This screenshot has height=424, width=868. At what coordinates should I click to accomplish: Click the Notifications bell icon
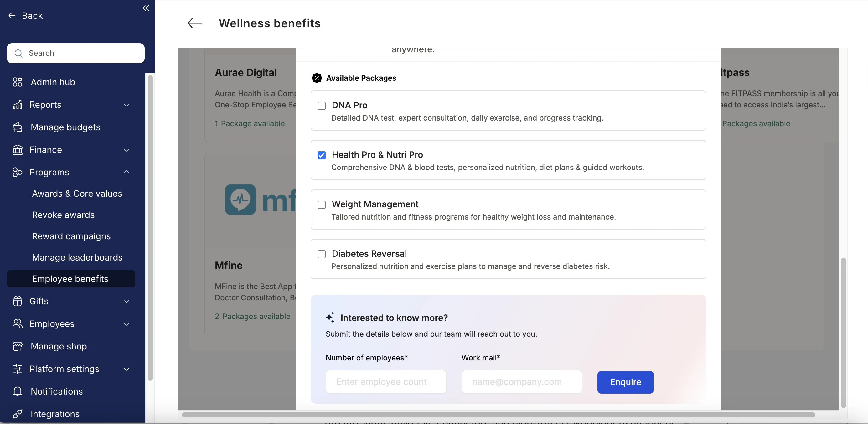coord(18,391)
